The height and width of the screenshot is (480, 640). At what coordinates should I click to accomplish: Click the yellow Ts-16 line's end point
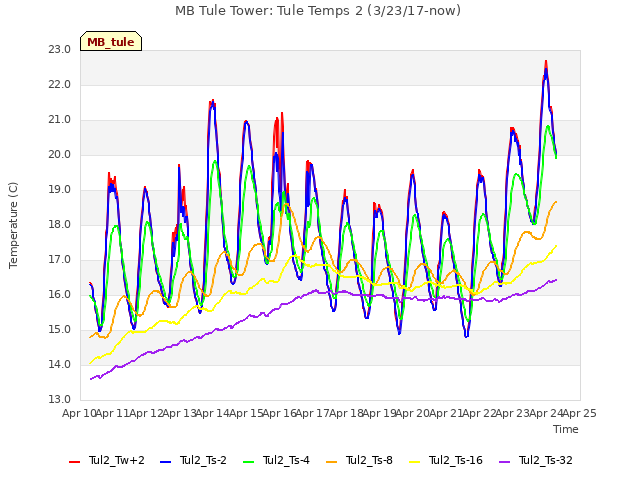tap(556, 246)
